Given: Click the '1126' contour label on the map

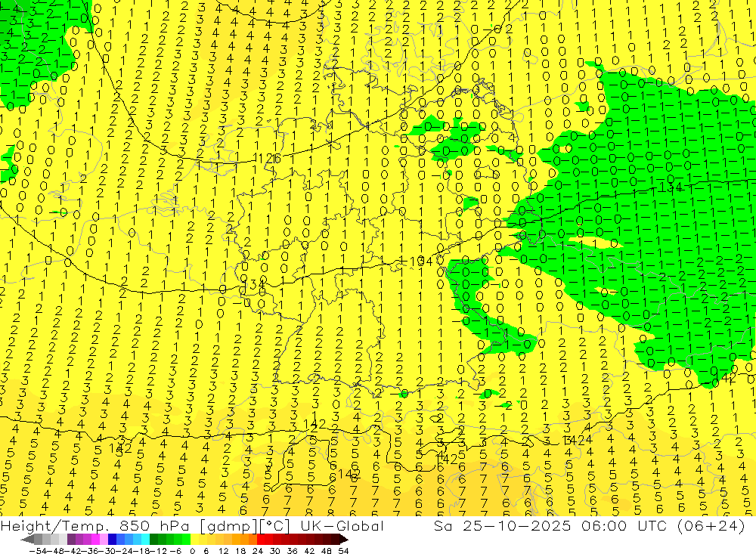Looking at the screenshot, I should [x=267, y=159].
